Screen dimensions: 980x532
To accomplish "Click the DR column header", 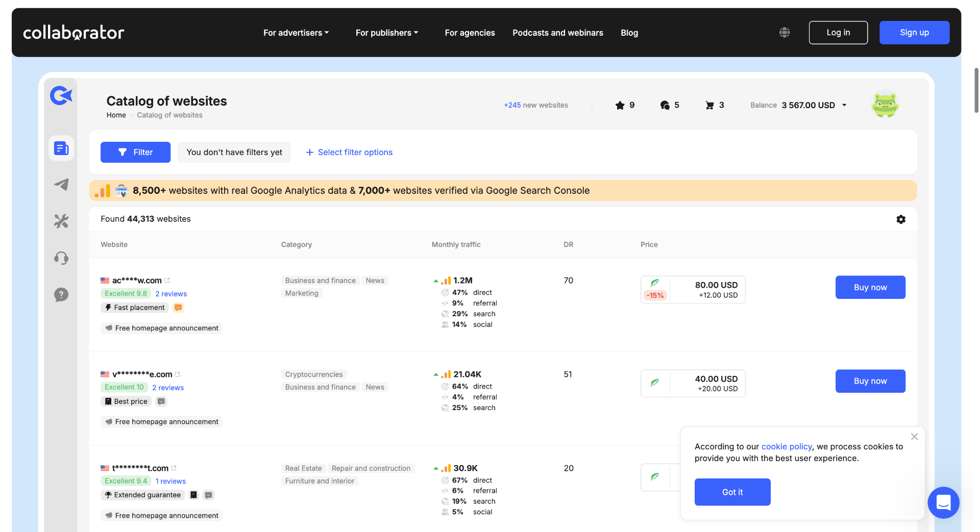I will tap(569, 244).
